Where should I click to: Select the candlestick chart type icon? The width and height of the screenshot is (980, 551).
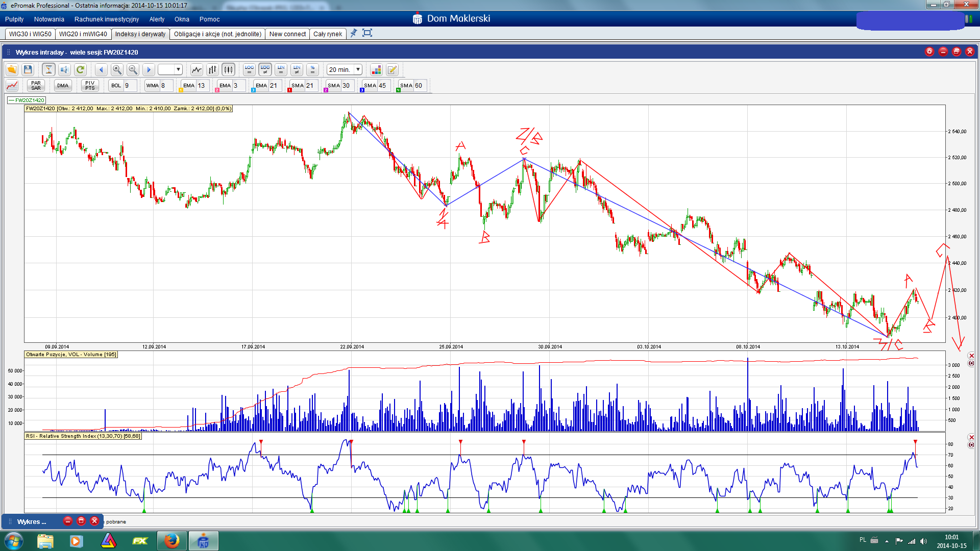[229, 70]
